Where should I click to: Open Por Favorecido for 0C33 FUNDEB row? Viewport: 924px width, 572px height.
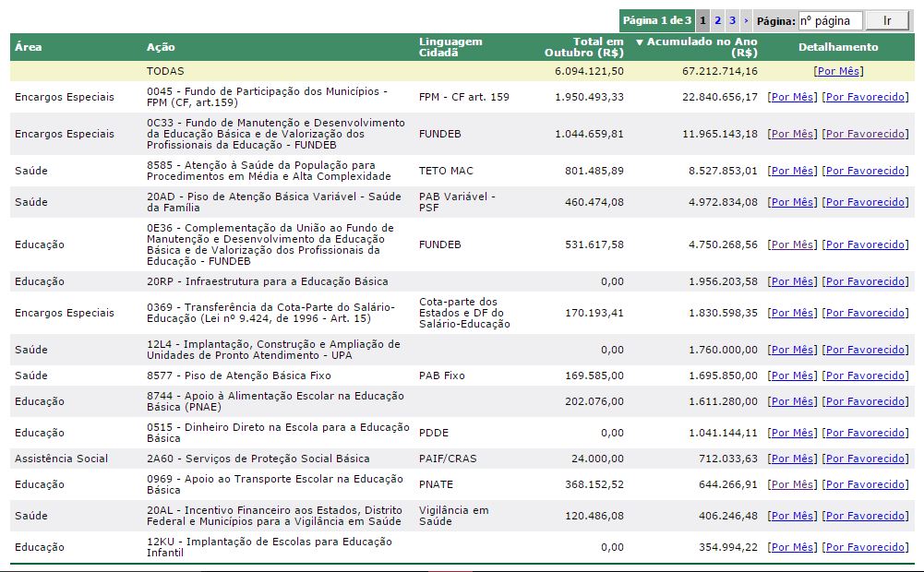(x=865, y=135)
